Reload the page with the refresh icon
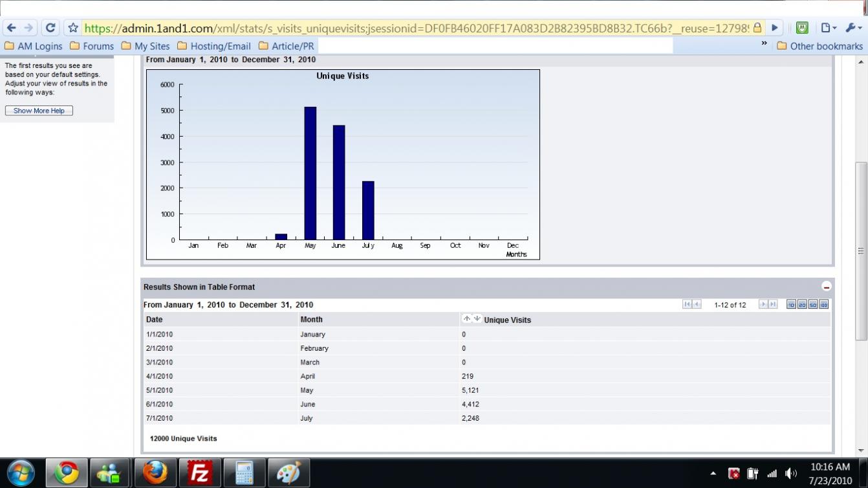The height and width of the screenshot is (488, 868). click(x=50, y=28)
